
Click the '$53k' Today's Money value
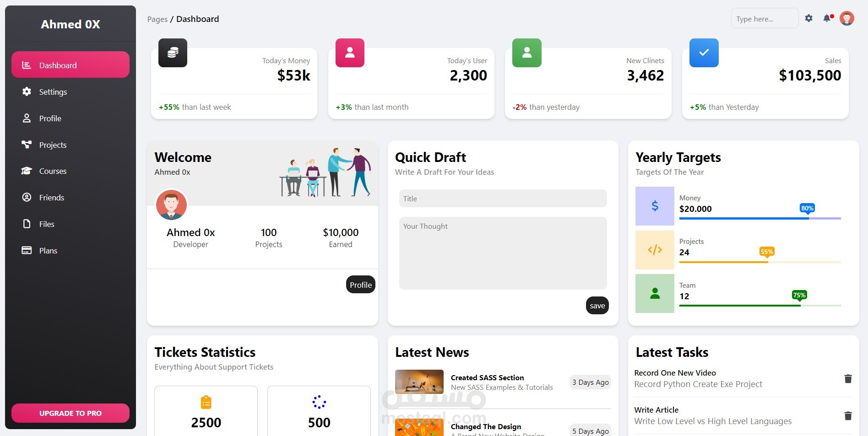coord(293,75)
